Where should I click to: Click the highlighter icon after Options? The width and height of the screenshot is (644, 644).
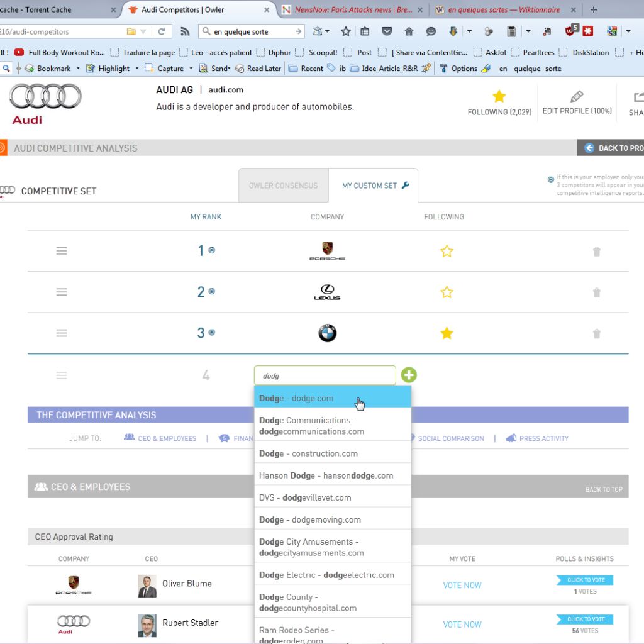[486, 68]
